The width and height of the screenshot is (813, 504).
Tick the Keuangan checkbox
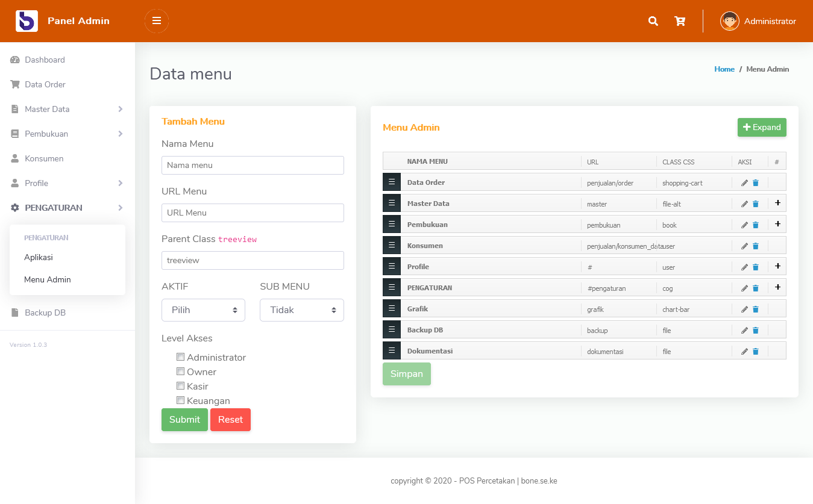[x=180, y=400]
